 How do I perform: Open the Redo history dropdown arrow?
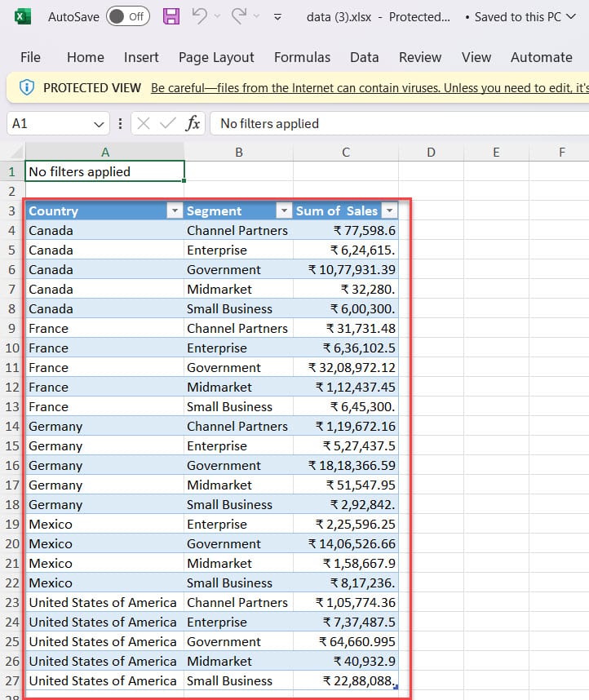point(257,16)
